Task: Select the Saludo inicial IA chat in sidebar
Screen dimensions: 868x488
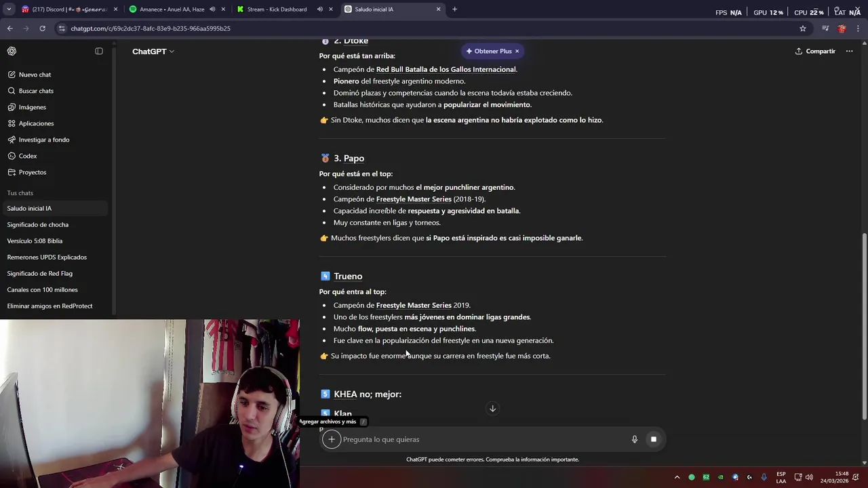Action: [x=54, y=208]
